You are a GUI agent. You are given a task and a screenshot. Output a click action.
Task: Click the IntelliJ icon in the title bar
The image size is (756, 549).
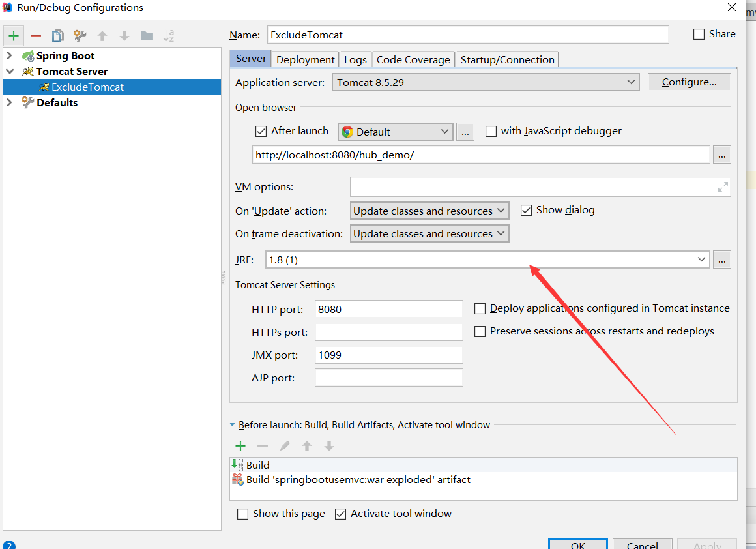7,7
